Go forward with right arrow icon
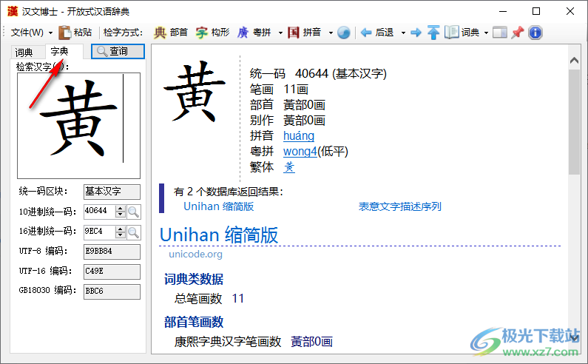Image resolution: width=588 pixels, height=364 pixels. 416,33
